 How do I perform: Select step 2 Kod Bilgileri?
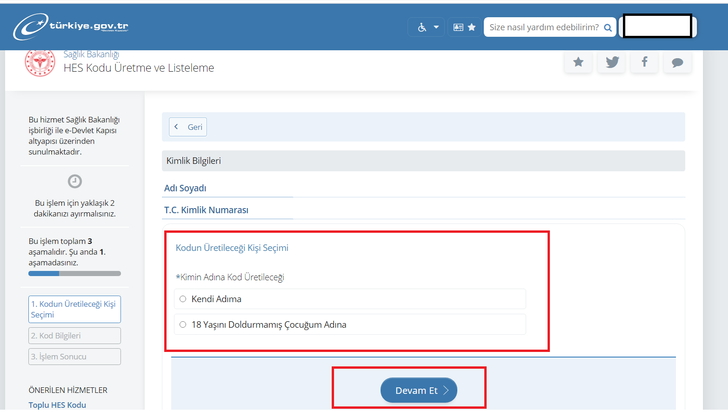(74, 336)
